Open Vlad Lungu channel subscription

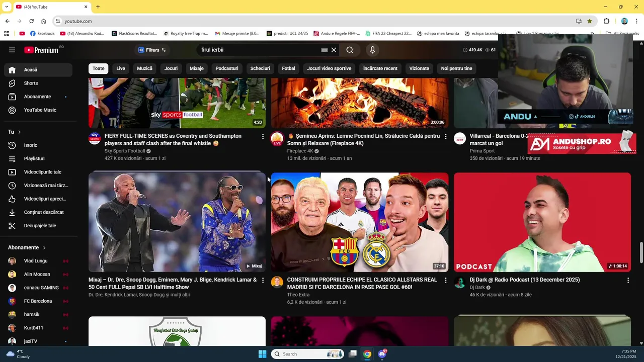pos(38,261)
